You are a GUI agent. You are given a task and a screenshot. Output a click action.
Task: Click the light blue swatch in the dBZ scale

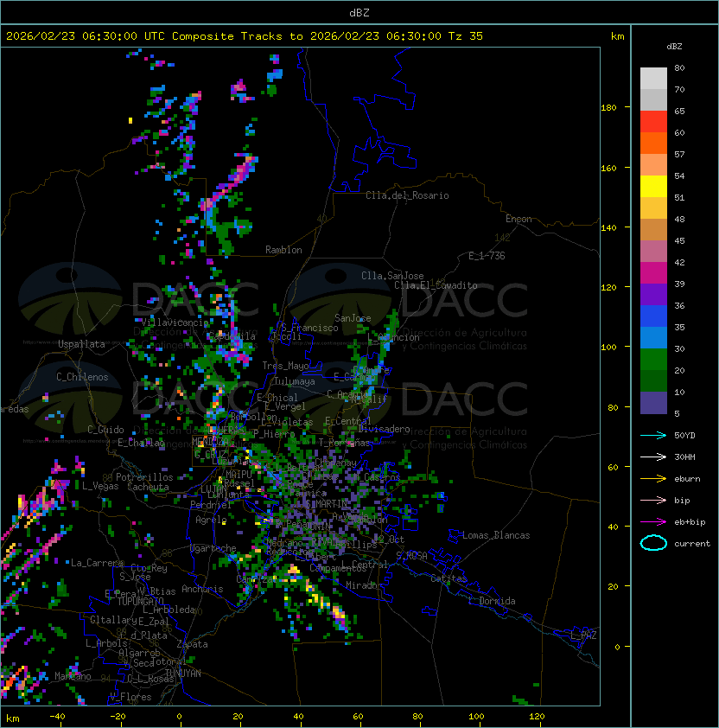653,337
